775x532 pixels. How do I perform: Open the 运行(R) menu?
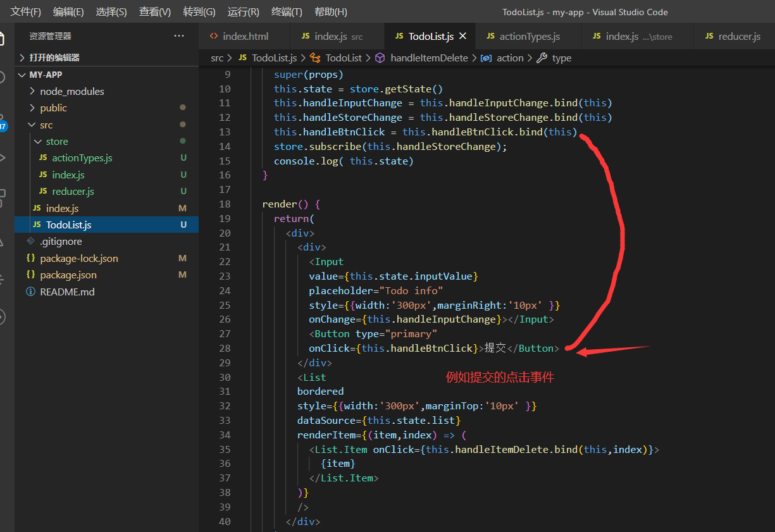244,12
